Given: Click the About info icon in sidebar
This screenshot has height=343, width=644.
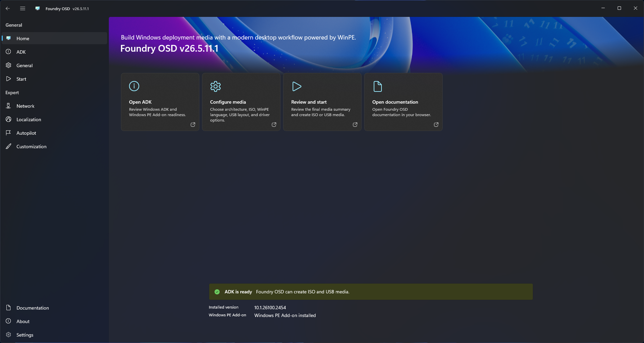Looking at the screenshot, I should [x=8, y=321].
